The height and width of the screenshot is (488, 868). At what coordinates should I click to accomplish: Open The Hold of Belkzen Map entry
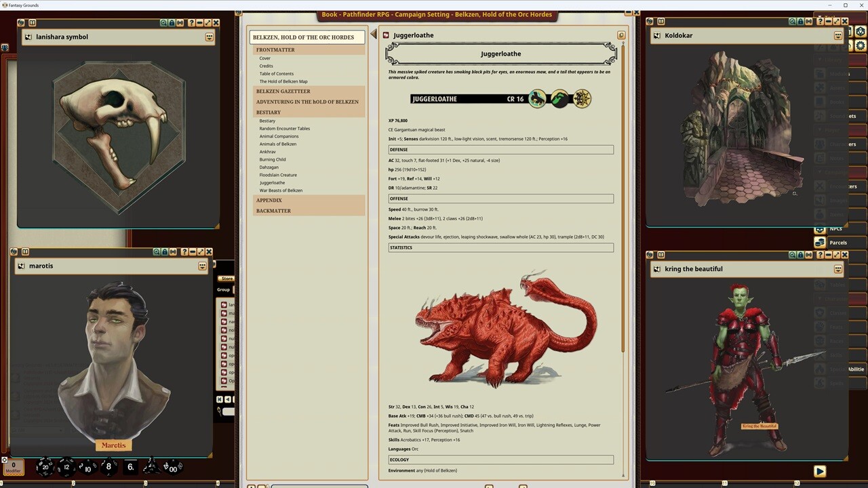(x=283, y=81)
